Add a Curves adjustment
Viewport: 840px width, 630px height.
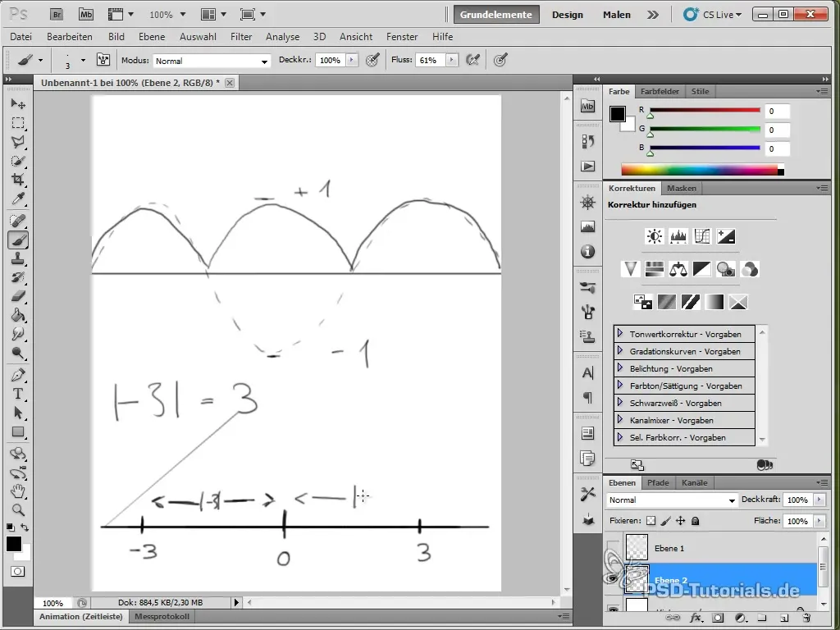[x=702, y=236]
